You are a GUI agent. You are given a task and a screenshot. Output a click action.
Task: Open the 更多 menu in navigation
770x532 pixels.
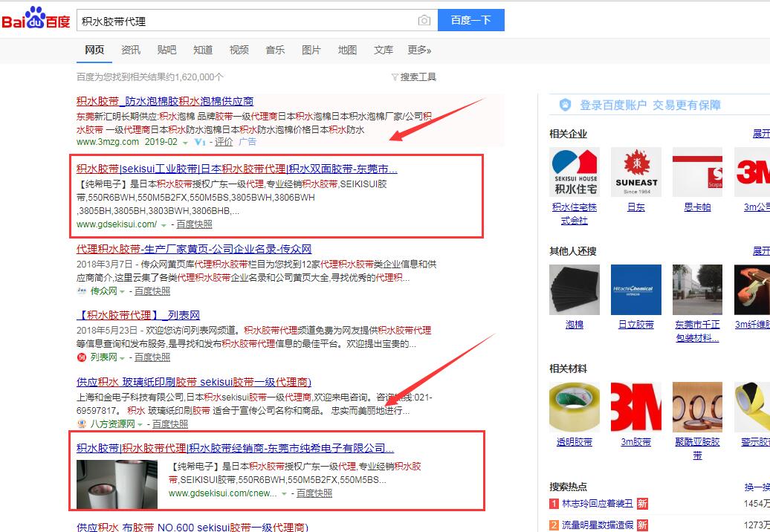pos(419,50)
